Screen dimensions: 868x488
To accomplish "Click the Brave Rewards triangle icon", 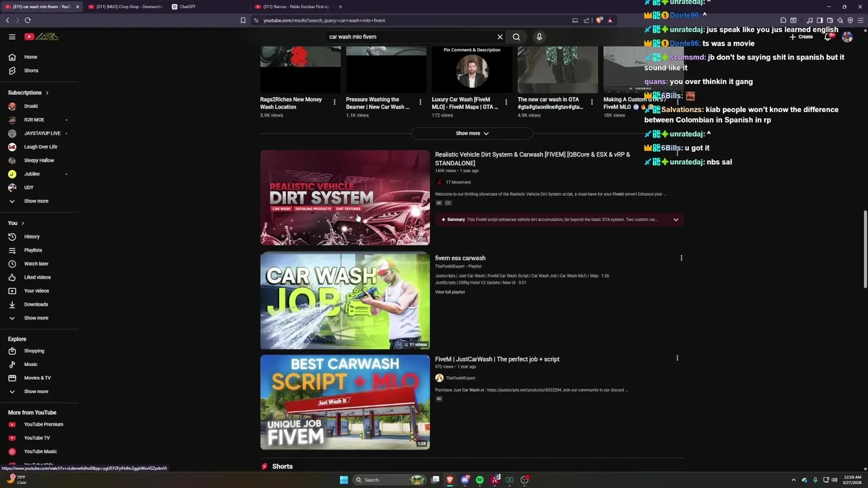I will [610, 20].
